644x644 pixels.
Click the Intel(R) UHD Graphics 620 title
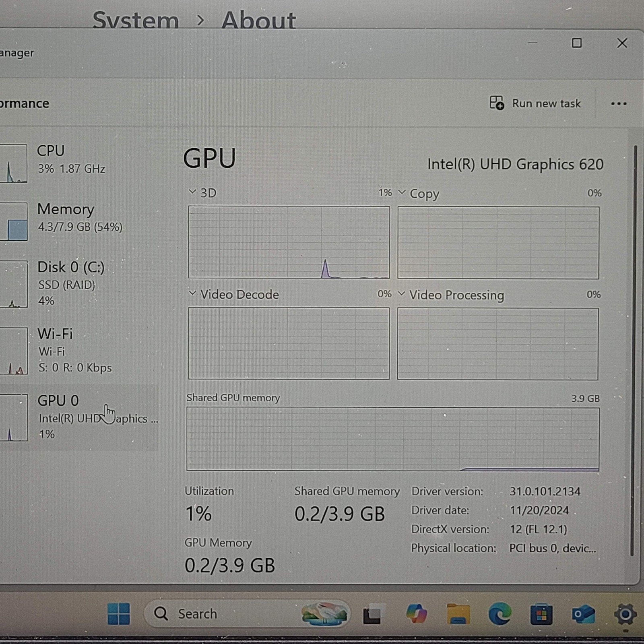(x=515, y=164)
